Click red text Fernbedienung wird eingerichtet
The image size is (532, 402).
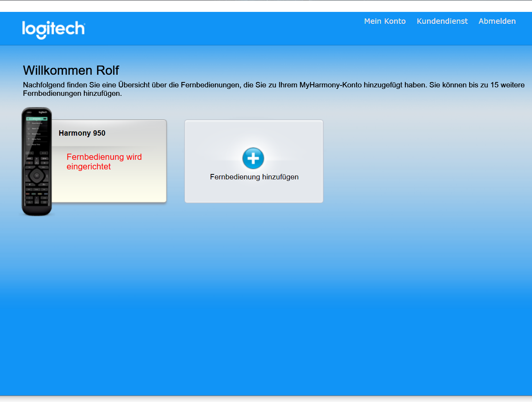104,162
